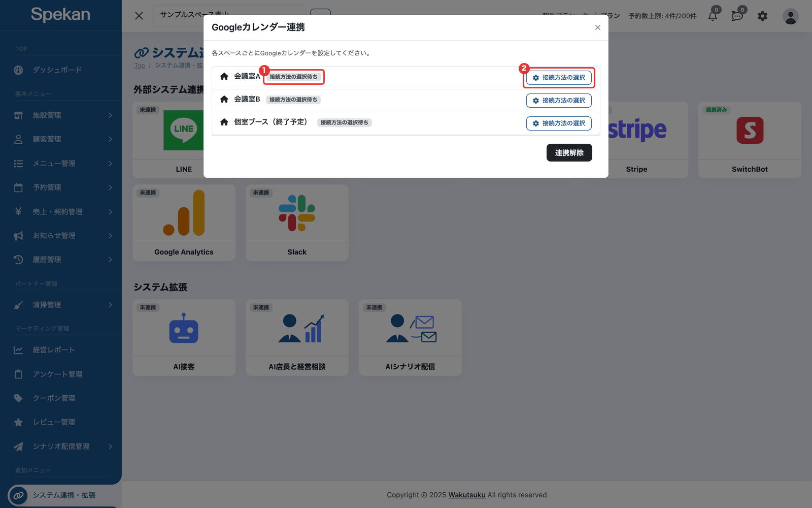Open LINE integration card
812x508 pixels.
pos(168,140)
